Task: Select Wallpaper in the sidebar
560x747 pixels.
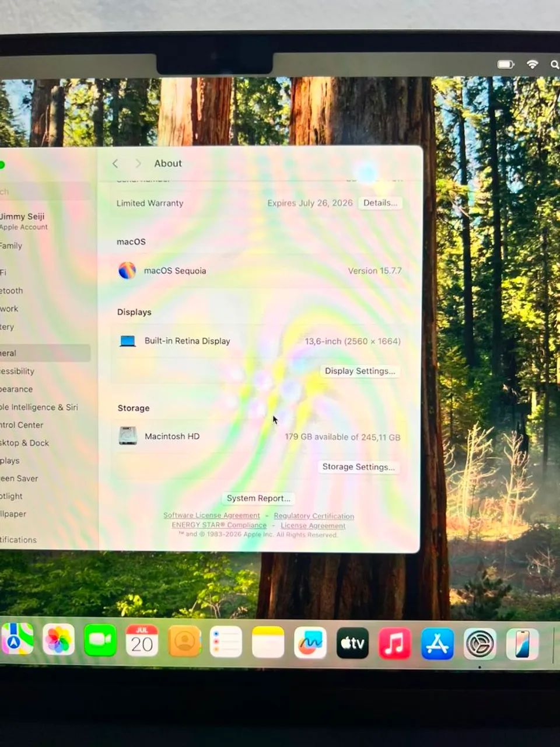Action: click(13, 514)
